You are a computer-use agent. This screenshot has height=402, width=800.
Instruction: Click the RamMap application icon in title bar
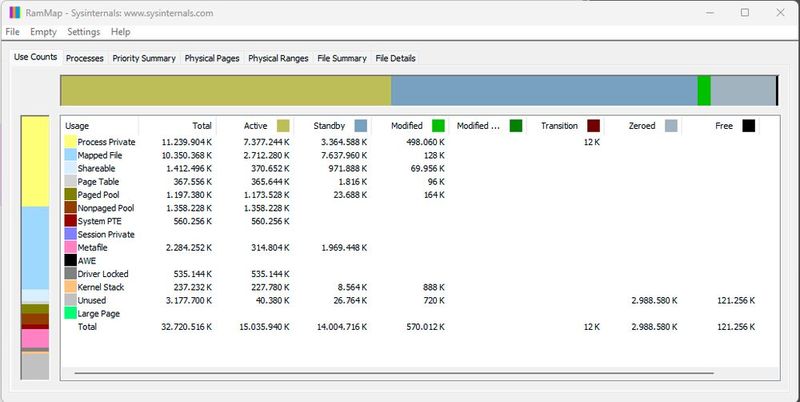(x=15, y=13)
